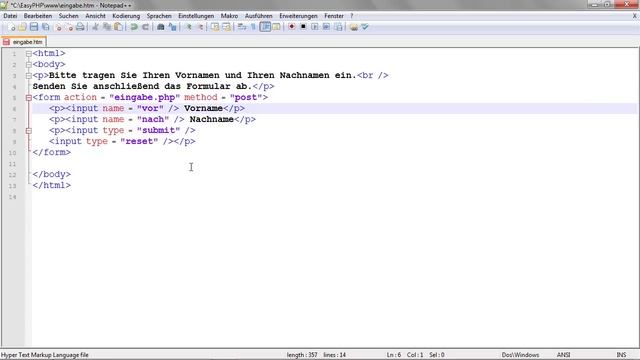
Task: Select the eingabe.htm document tab
Action: (24, 42)
